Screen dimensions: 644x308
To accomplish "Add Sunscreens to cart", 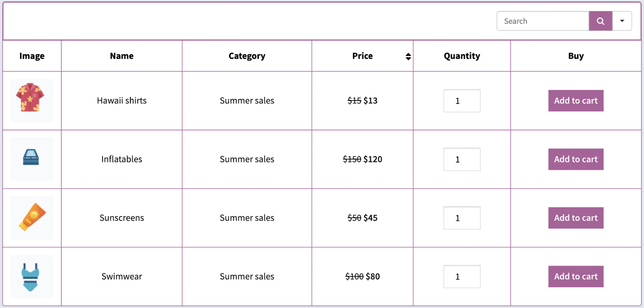I will [576, 218].
